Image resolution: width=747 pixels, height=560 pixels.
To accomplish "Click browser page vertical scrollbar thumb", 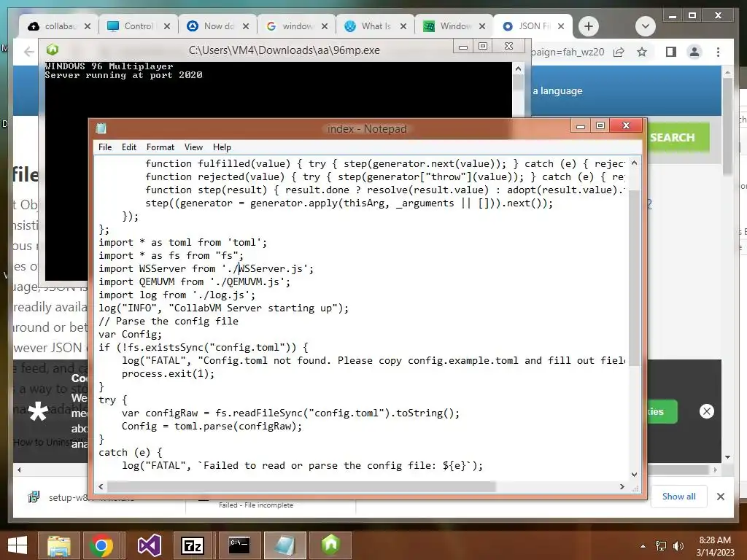I will point(727,126).
